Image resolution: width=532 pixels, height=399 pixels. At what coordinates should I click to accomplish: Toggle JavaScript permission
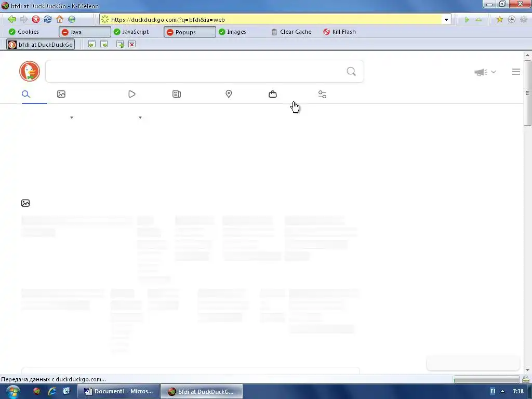(131, 32)
